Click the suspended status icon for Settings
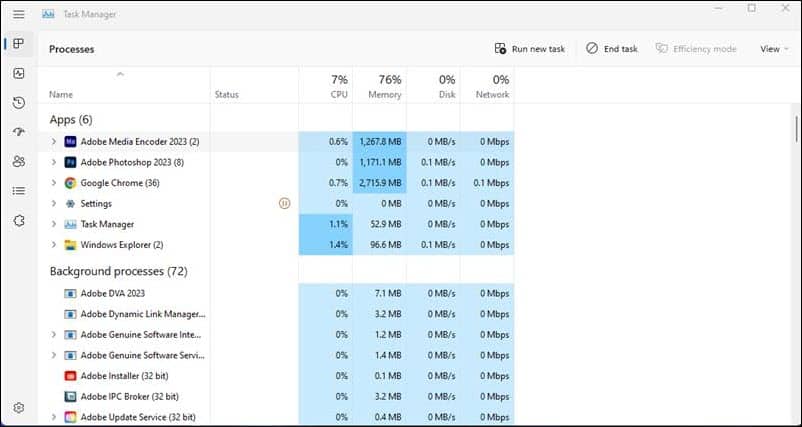This screenshot has height=427, width=802. pyautogui.click(x=284, y=204)
